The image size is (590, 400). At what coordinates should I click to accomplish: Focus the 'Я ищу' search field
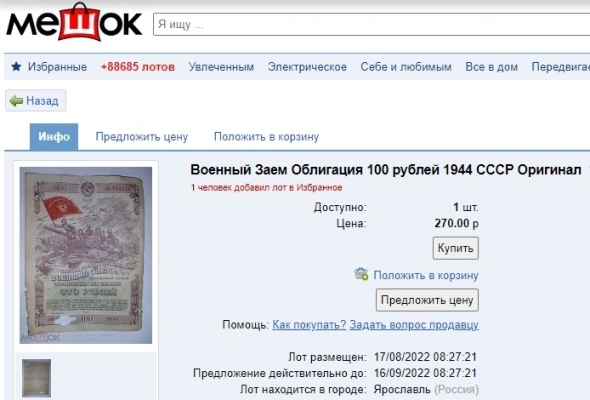(x=371, y=24)
